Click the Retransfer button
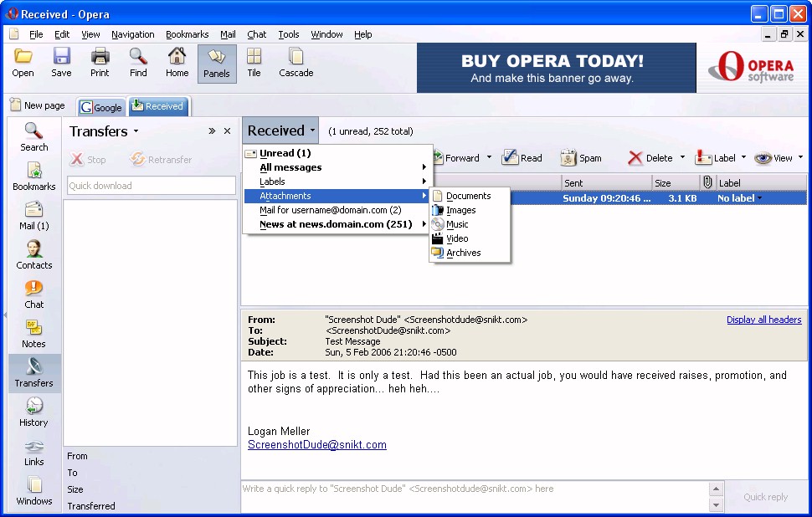The height and width of the screenshot is (517, 812). (161, 160)
